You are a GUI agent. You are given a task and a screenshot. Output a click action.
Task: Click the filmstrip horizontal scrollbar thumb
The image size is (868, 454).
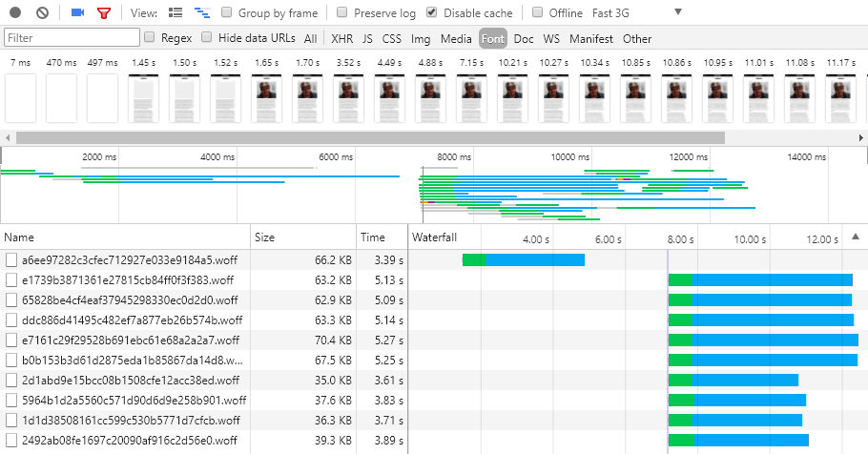click(370, 137)
